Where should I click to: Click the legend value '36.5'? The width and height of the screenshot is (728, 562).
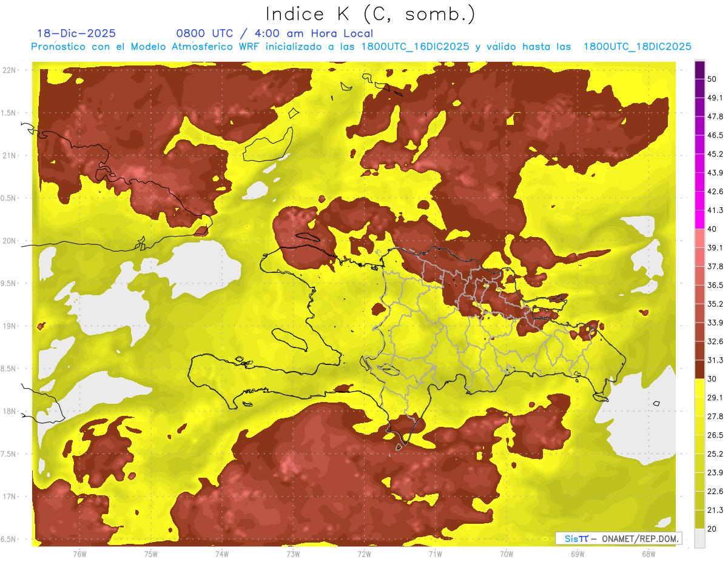click(x=715, y=285)
